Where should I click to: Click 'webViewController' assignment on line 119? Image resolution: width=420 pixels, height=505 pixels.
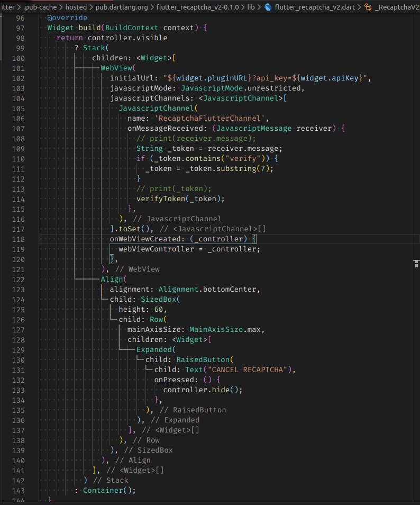156,249
